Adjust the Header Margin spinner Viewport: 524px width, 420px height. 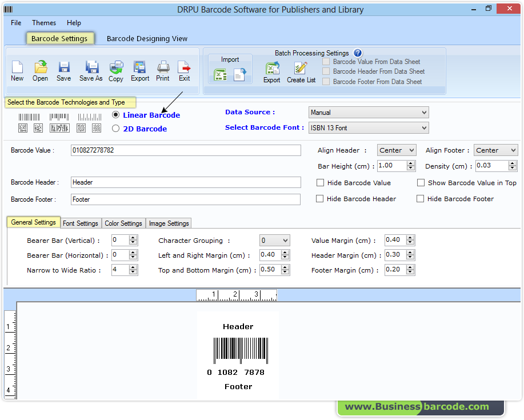[x=410, y=255]
